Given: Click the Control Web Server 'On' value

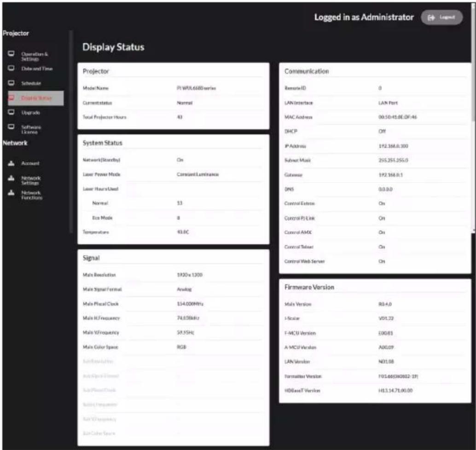Looking at the screenshot, I should (382, 261).
